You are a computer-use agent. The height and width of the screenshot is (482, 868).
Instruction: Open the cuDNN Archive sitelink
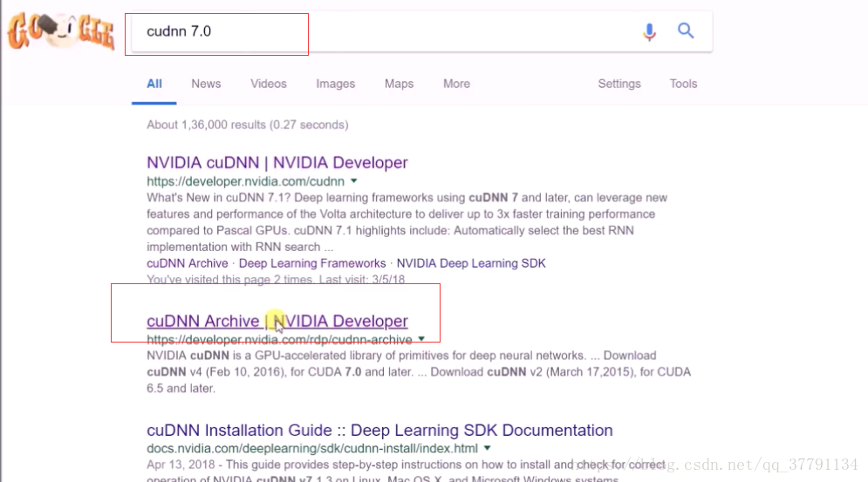187,263
